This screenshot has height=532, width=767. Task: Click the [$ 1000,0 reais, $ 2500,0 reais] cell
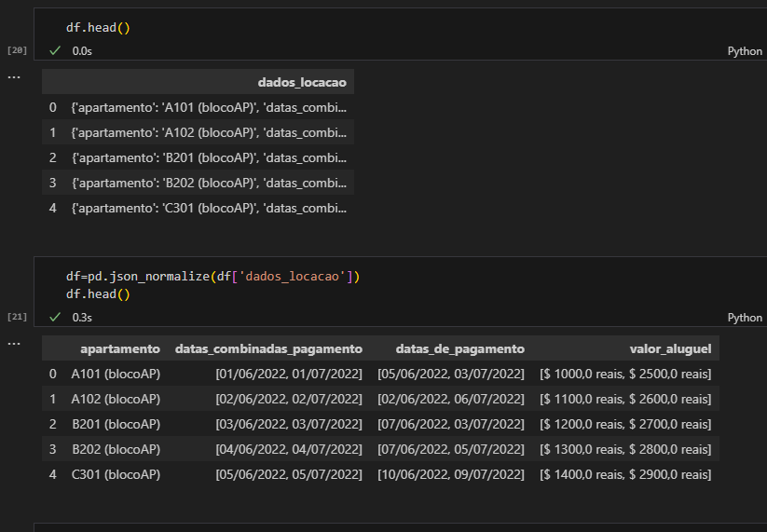[x=625, y=374]
